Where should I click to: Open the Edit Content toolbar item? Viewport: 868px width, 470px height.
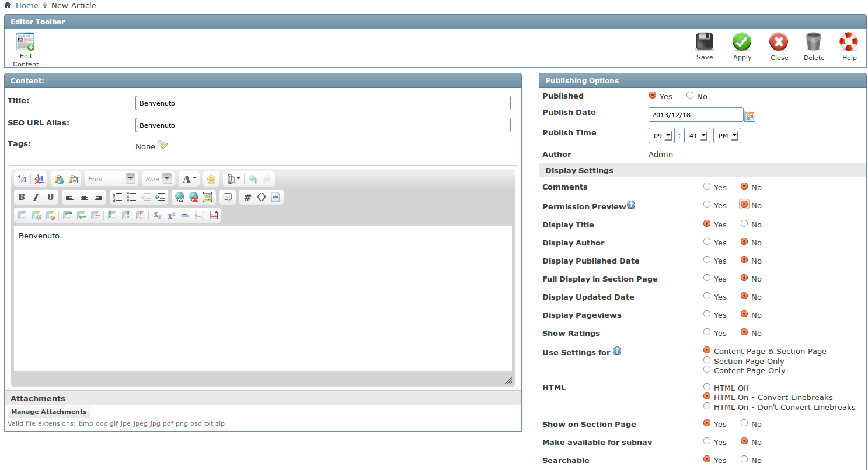click(x=25, y=49)
